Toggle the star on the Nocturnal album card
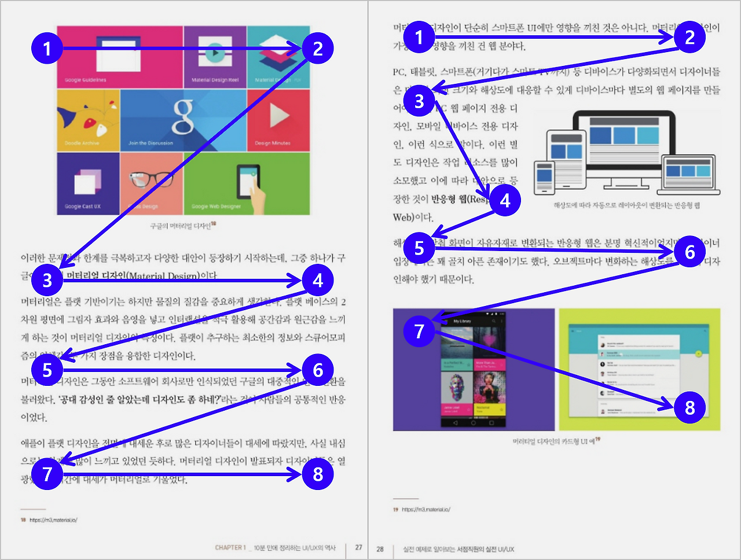Screen dimensions: 741x560 click(x=502, y=410)
